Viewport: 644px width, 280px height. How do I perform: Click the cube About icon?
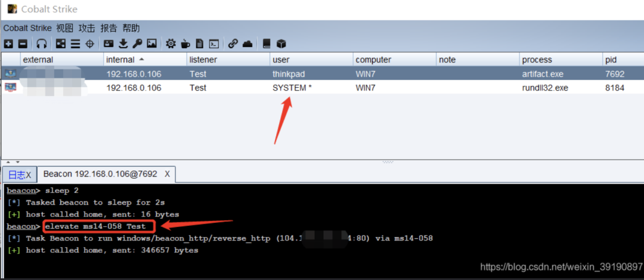click(281, 43)
